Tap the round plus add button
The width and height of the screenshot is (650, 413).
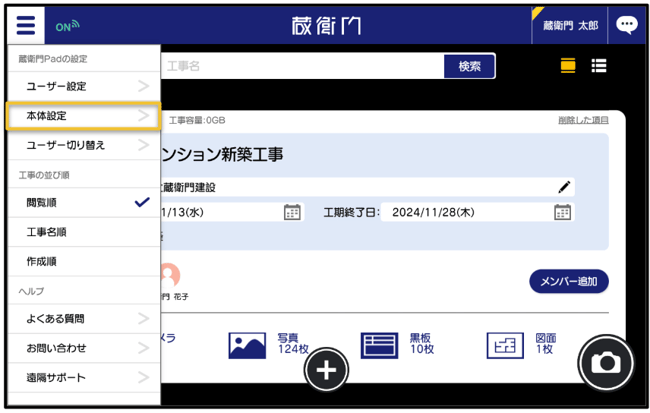(x=326, y=370)
